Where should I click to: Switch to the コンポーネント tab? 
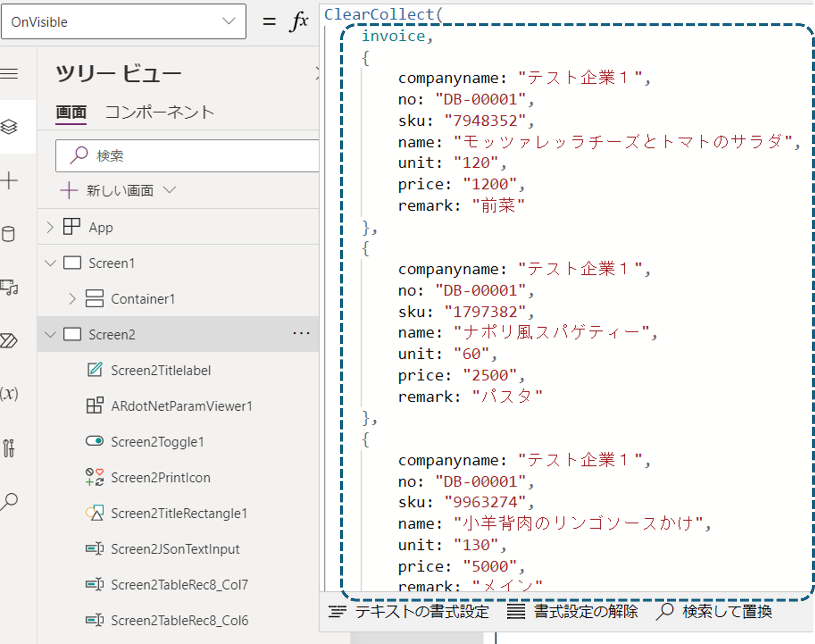point(160,112)
